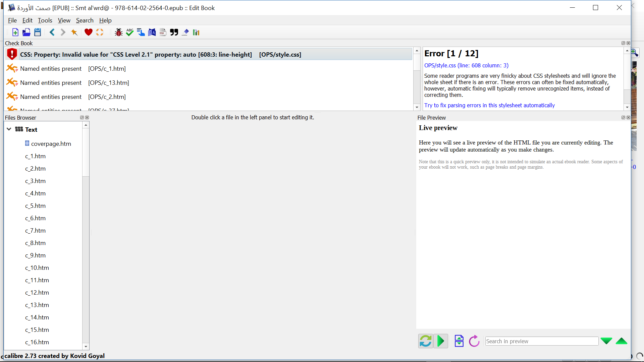The width and height of the screenshot is (644, 362).
Task: Click the smarten punctuation quotes icon
Action: (174, 32)
